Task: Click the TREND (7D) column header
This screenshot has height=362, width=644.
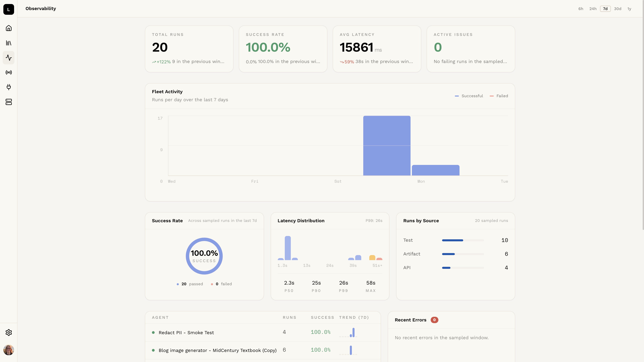Action: pos(354,318)
